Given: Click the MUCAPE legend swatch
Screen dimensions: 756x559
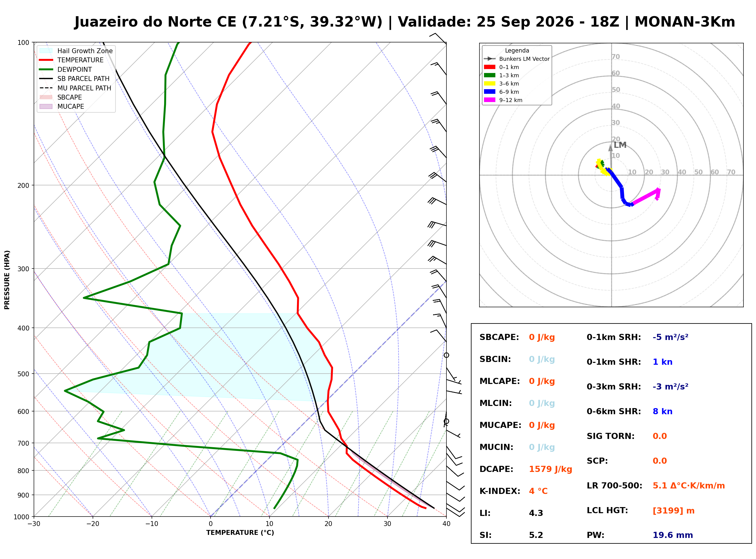Looking at the screenshot, I should [46, 106].
